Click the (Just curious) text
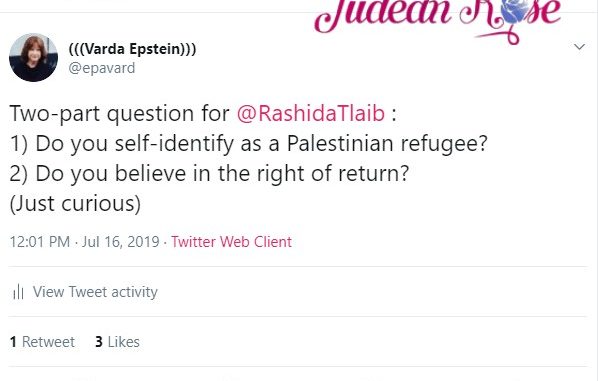 click(75, 203)
